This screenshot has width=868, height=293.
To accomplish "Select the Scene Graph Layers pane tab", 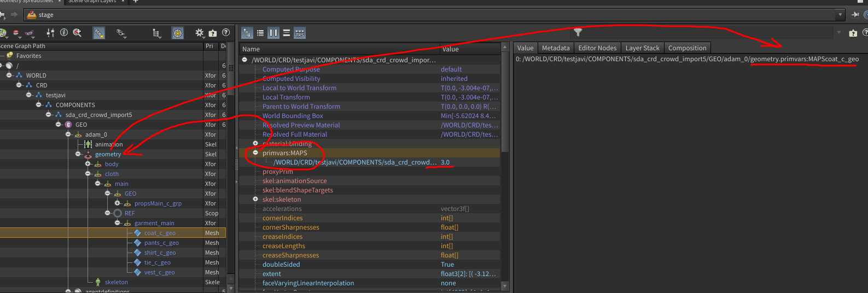I will click(x=92, y=2).
